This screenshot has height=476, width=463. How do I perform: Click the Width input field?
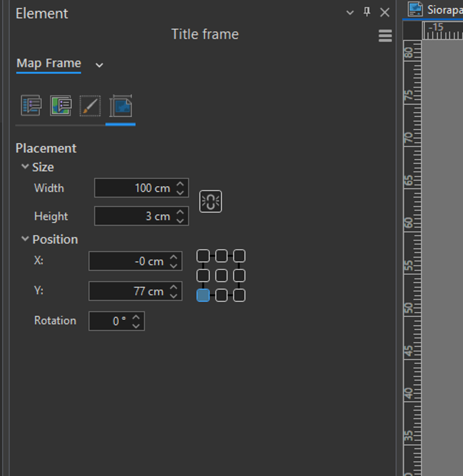point(135,188)
